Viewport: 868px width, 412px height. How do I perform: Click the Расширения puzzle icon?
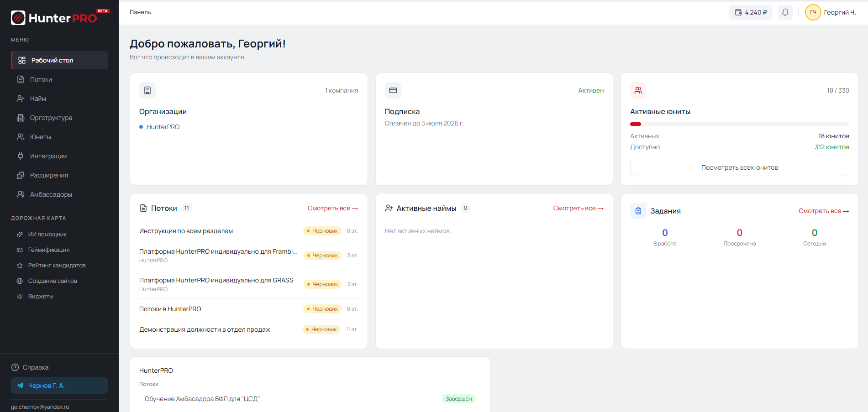[21, 175]
